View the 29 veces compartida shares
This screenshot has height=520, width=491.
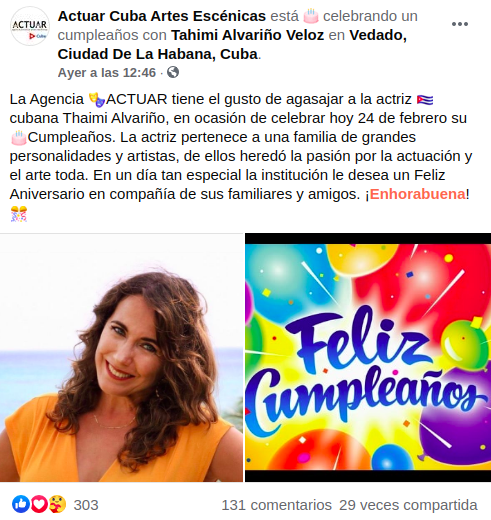408,505
